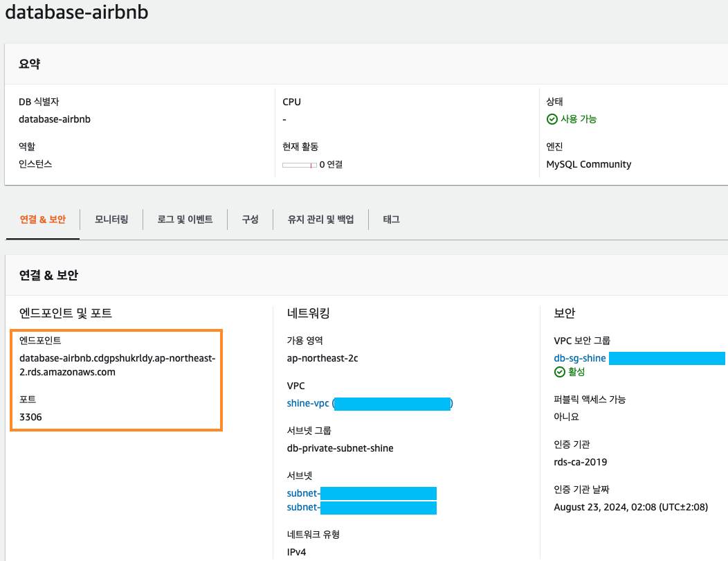
Task: Select the endpoint hostname text
Action: point(118,365)
